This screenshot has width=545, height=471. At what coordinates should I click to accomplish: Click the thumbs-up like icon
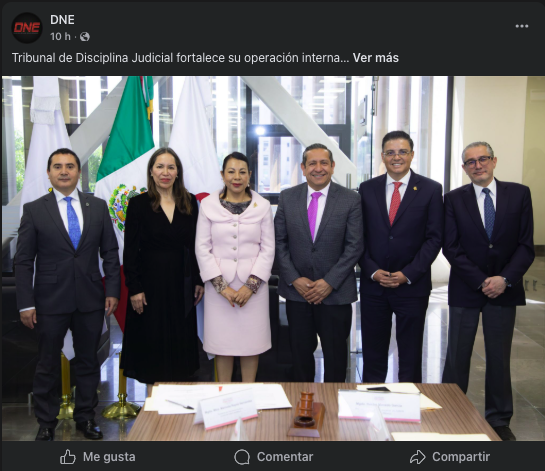pos(68,456)
